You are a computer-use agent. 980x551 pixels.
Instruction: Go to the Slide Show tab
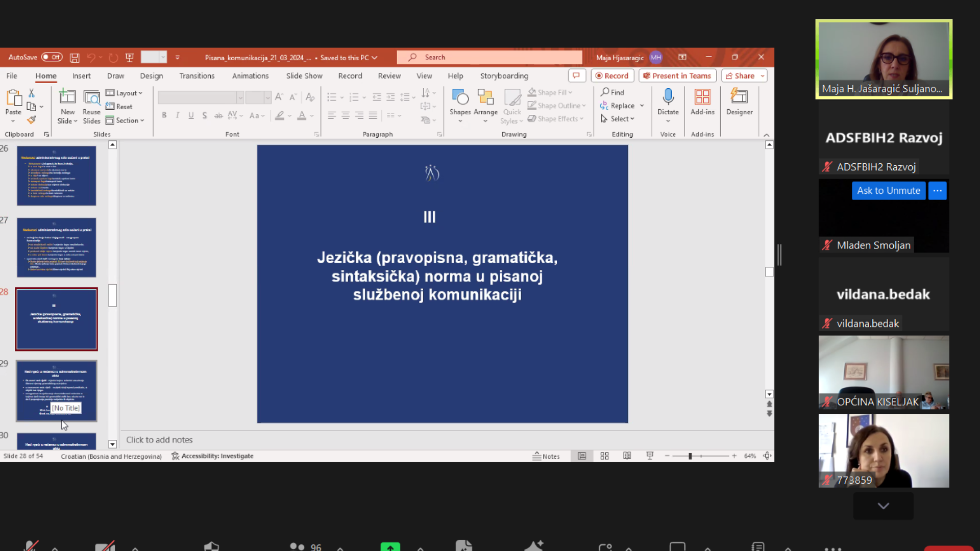point(304,76)
